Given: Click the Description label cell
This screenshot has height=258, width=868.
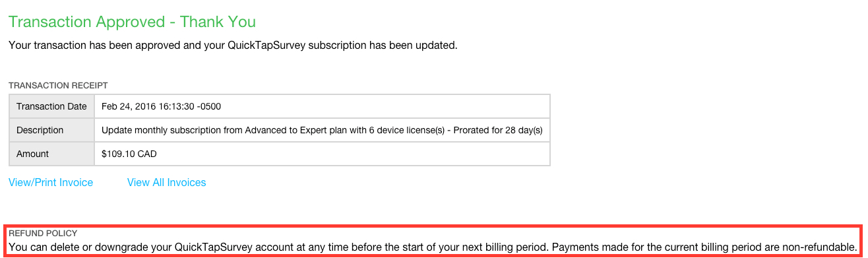Looking at the screenshot, I should point(51,130).
